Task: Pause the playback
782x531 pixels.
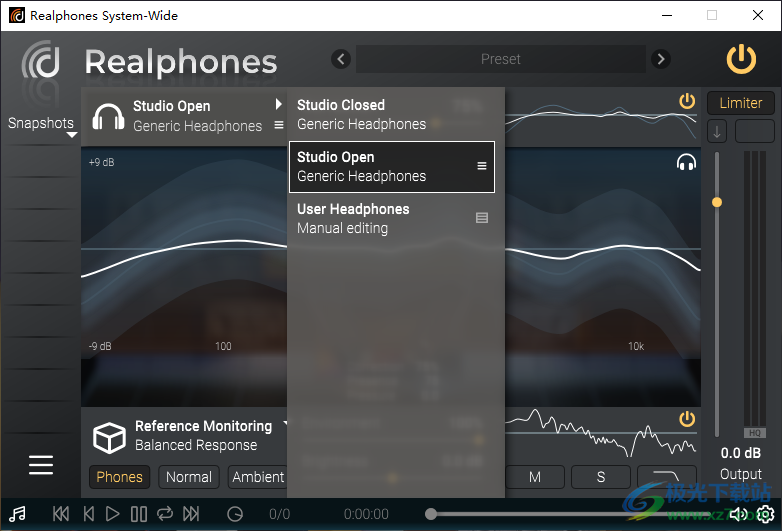Action: (139, 514)
